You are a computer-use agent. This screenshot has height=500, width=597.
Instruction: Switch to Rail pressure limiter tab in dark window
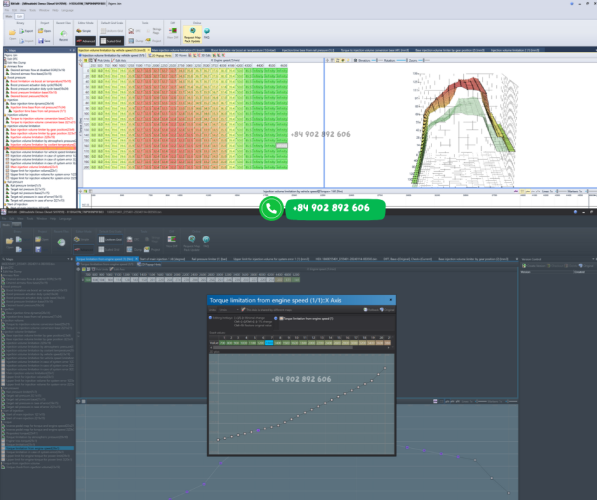pos(209,259)
